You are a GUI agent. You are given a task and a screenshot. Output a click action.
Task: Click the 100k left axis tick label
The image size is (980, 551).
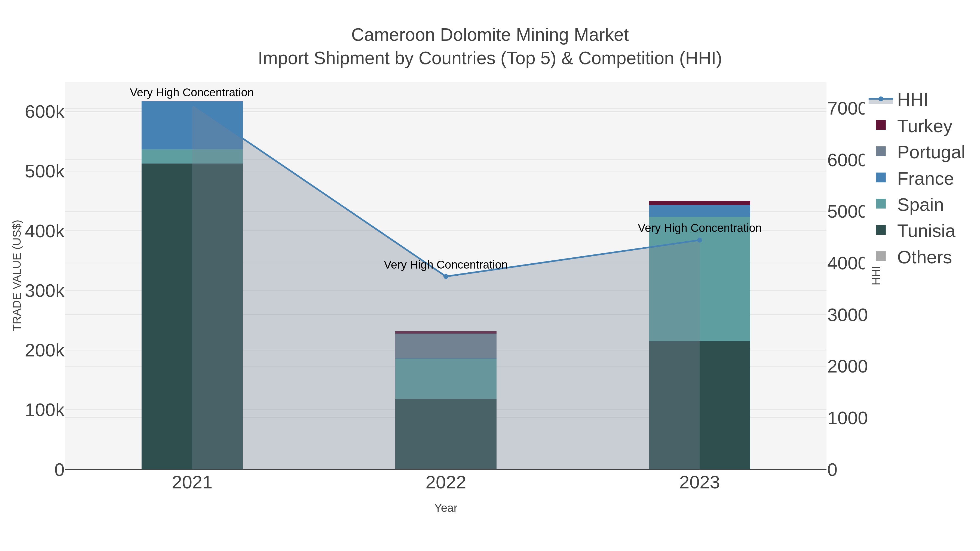45,410
